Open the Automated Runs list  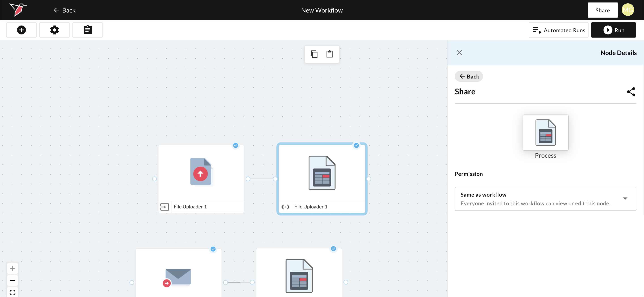559,30
